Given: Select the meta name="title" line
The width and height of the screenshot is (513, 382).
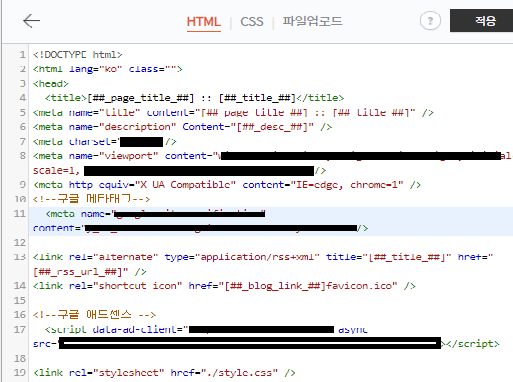Looking at the screenshot, I should [x=233, y=112].
